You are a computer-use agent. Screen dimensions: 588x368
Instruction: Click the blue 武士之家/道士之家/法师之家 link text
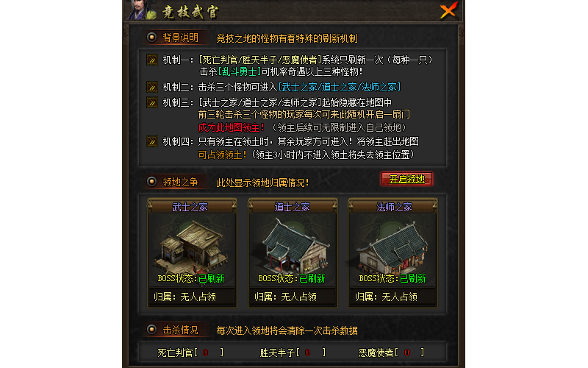pyautogui.click(x=340, y=87)
